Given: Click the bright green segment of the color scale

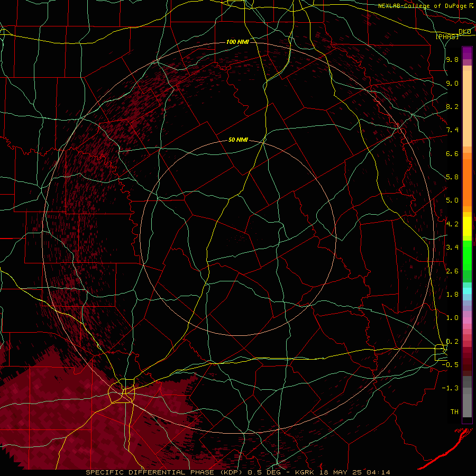Looking at the screenshot, I should tap(467, 255).
